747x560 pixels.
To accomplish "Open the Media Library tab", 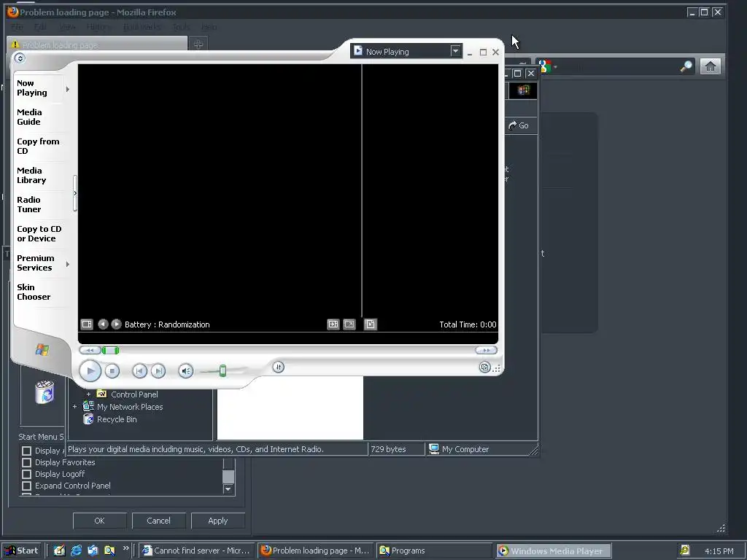I will click(x=31, y=175).
